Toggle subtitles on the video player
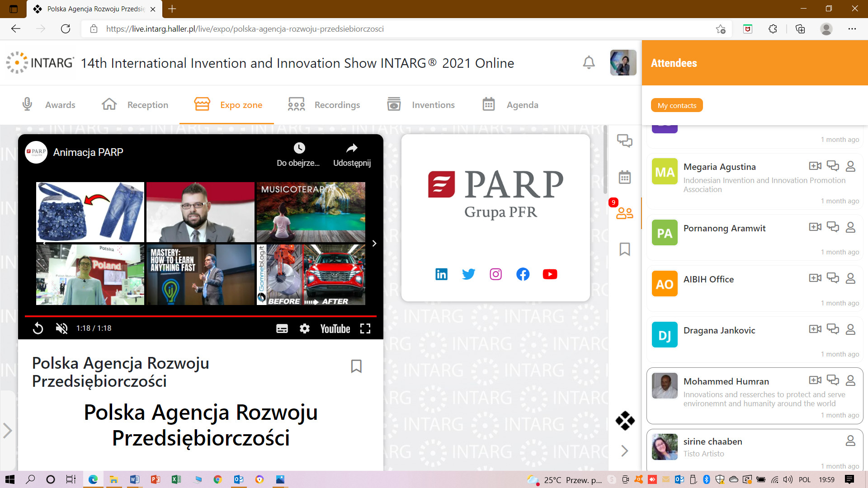 point(282,328)
